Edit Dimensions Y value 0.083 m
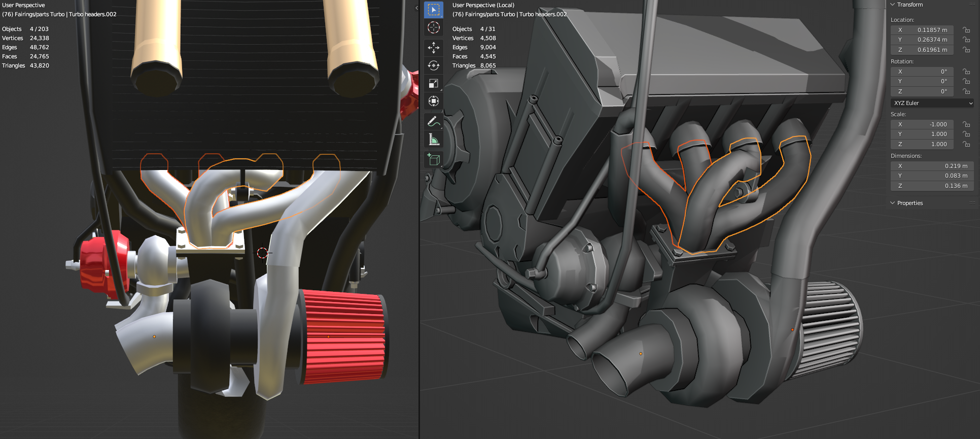 (932, 176)
